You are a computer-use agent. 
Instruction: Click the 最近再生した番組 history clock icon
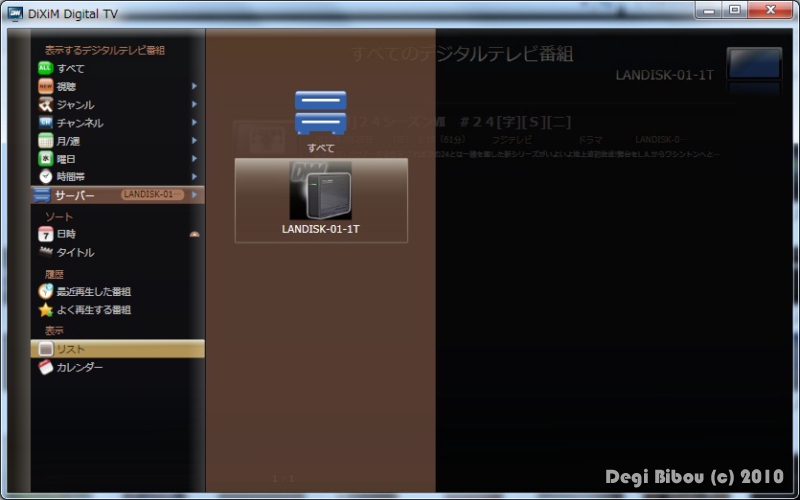click(45, 291)
